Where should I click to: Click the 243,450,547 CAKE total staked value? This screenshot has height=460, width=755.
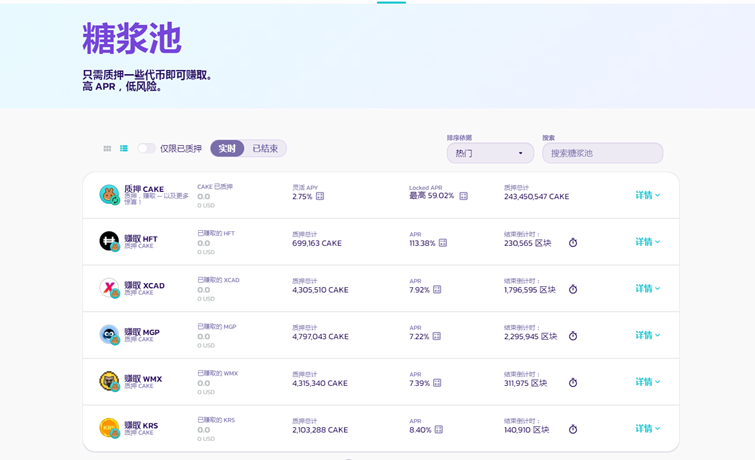[536, 197]
